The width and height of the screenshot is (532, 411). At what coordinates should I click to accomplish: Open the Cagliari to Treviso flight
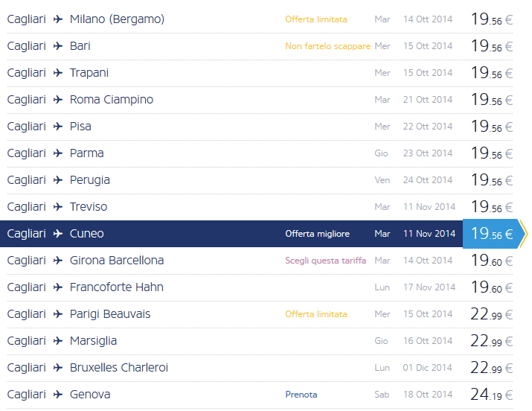point(88,207)
